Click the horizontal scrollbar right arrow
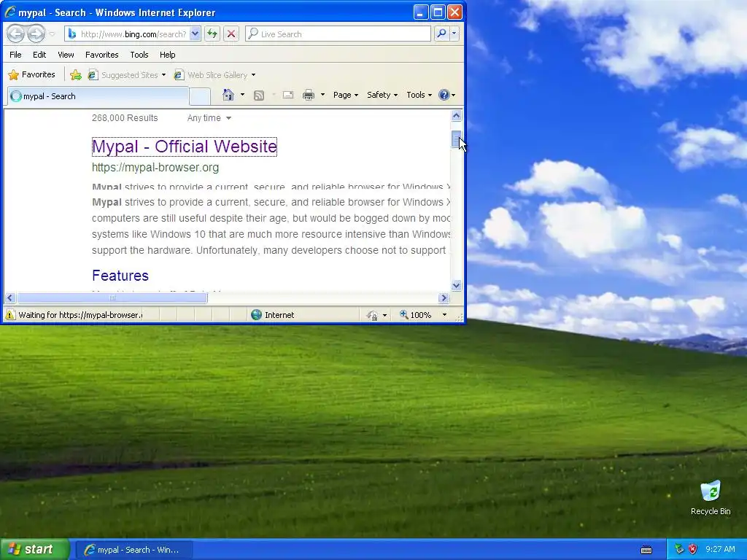Screen dimensions: 747x560 pyautogui.click(x=444, y=298)
